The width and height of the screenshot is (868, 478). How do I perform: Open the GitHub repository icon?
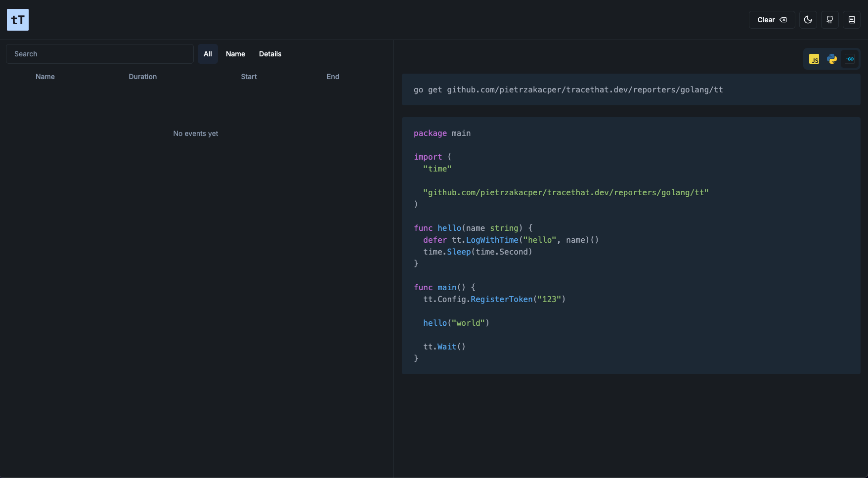829,20
